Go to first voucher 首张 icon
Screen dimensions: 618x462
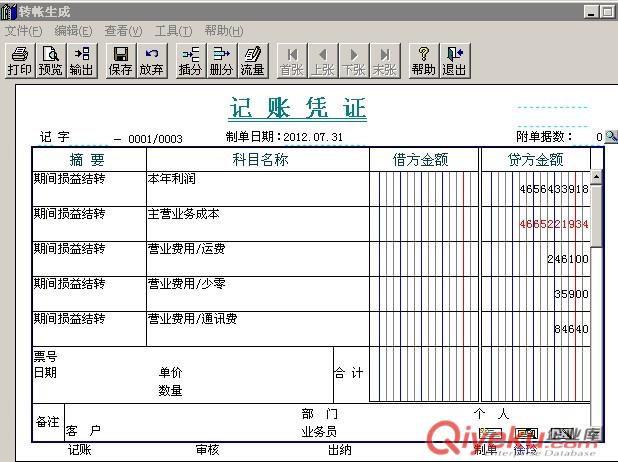tap(292, 61)
